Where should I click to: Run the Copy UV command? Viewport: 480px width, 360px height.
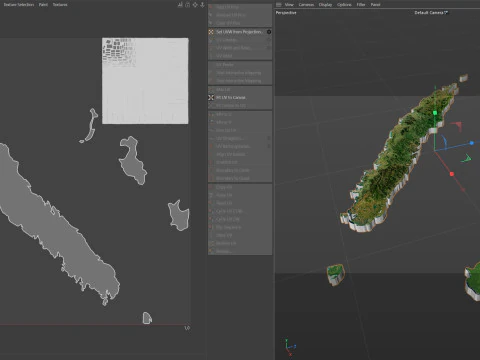point(239,187)
